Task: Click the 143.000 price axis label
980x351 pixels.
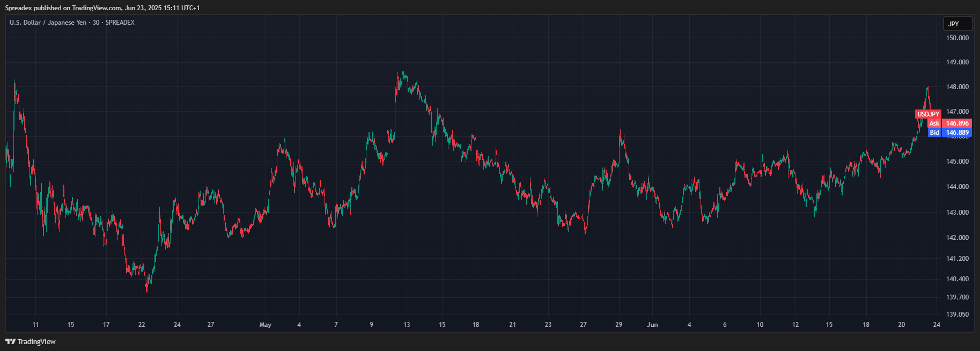Action: [x=957, y=213]
